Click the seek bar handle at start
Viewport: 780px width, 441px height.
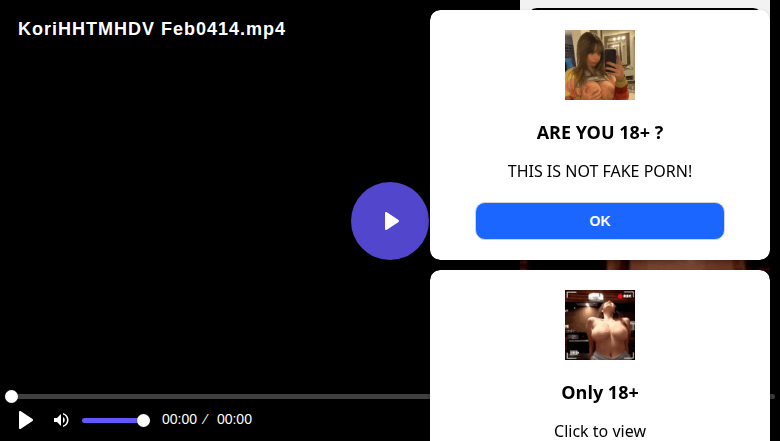pos(11,396)
